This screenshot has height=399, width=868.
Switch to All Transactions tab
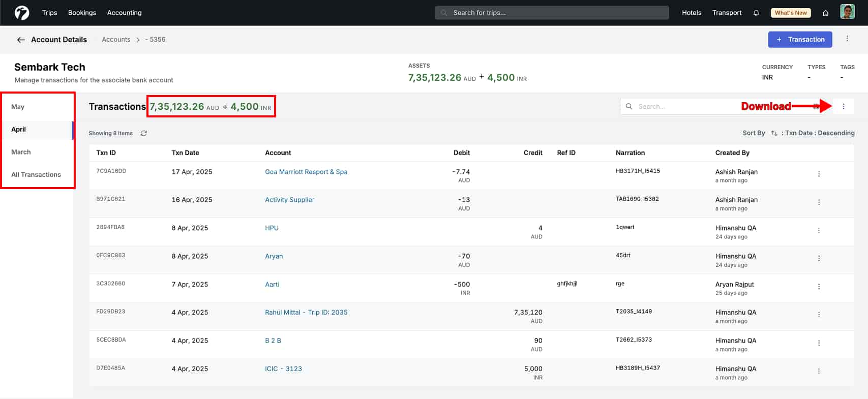(36, 175)
